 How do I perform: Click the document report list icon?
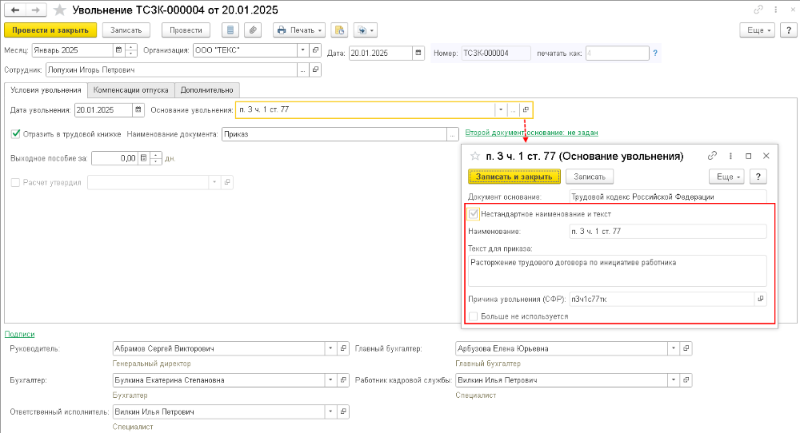[231, 30]
